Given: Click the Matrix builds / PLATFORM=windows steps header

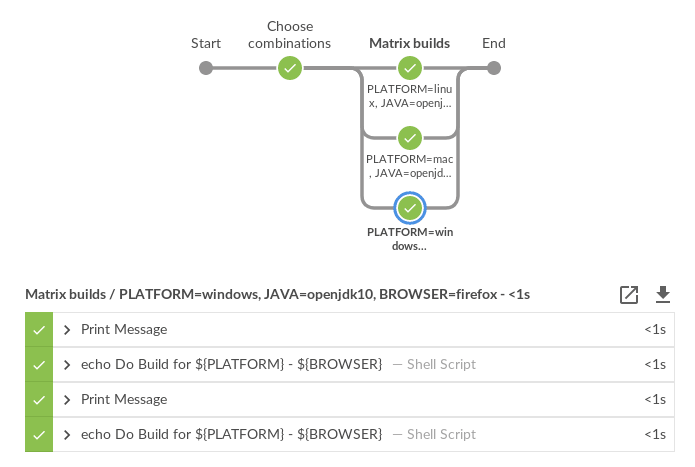Looking at the screenshot, I should pos(277,294).
